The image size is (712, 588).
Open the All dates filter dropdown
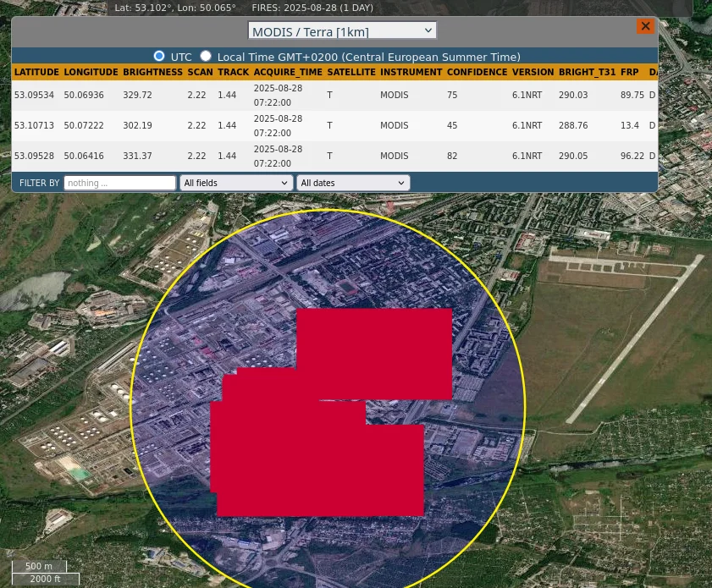coord(353,183)
